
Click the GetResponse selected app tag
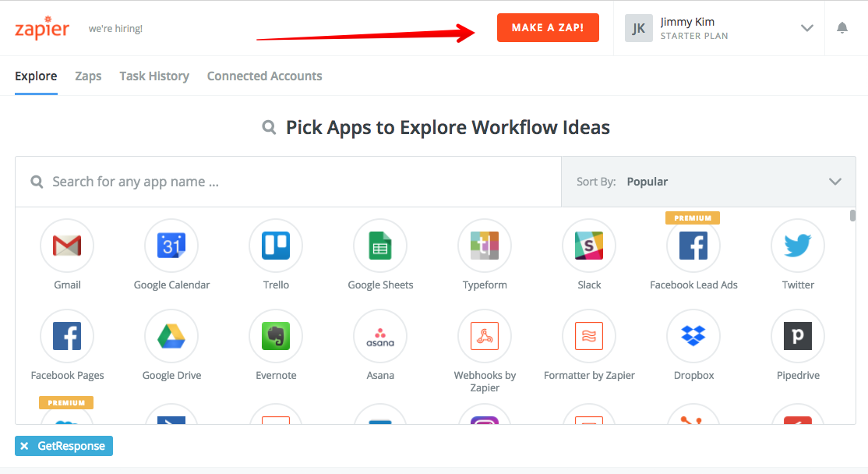click(64, 446)
